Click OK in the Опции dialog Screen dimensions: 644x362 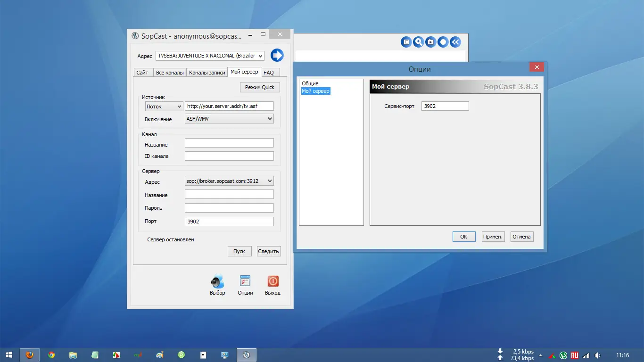coord(463,237)
